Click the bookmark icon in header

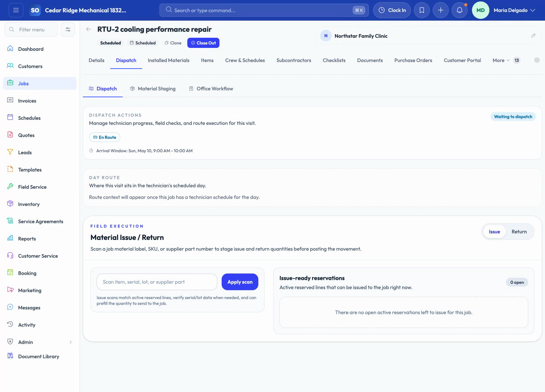click(x=422, y=10)
